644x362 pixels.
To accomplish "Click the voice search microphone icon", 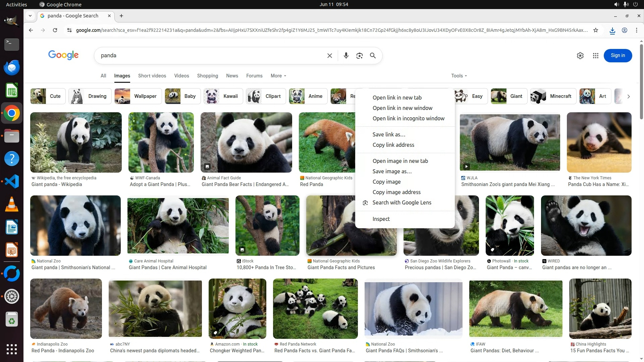I will click(346, 56).
